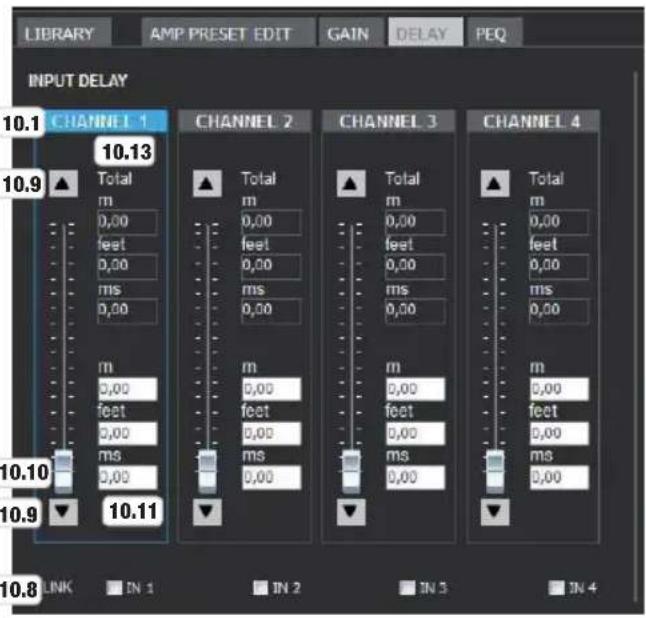This screenshot has width=646, height=618.
Task: Select the CHANNEL 4 header
Action: point(532,121)
